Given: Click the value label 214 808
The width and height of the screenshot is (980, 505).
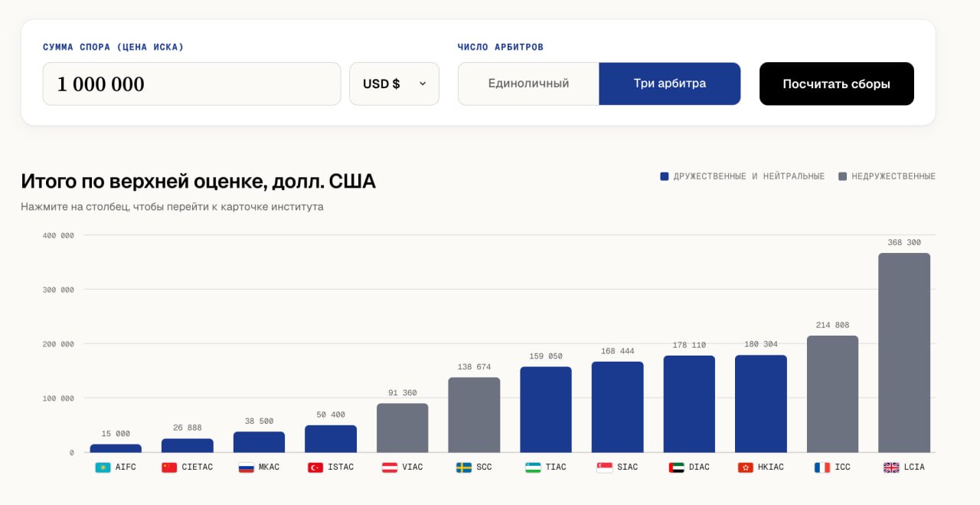Looking at the screenshot, I should (833, 325).
